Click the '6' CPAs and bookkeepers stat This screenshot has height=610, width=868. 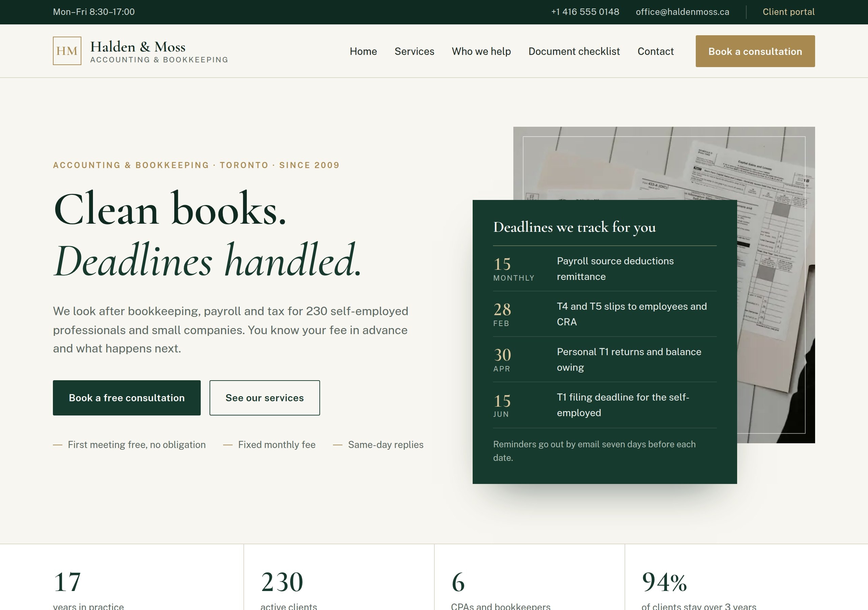click(458, 583)
